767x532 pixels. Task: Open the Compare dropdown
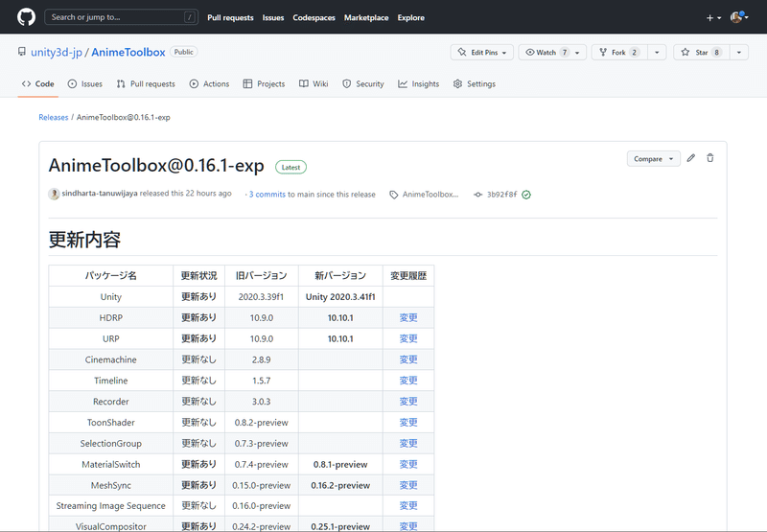tap(654, 159)
